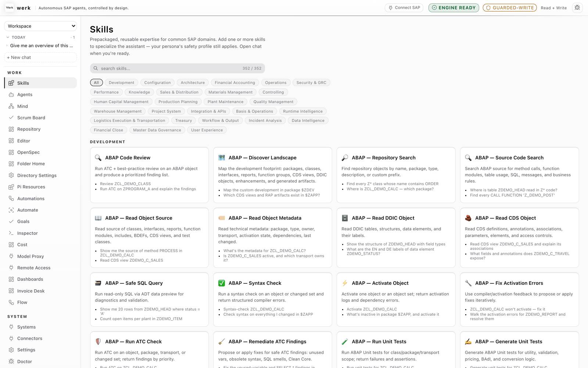Click the ABAP Discover Landscape map icon
588x368 pixels.
tap(222, 158)
